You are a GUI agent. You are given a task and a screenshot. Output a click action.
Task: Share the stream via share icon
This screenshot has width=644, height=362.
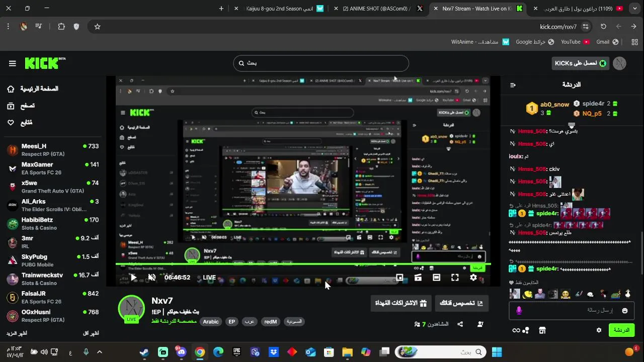click(460, 324)
